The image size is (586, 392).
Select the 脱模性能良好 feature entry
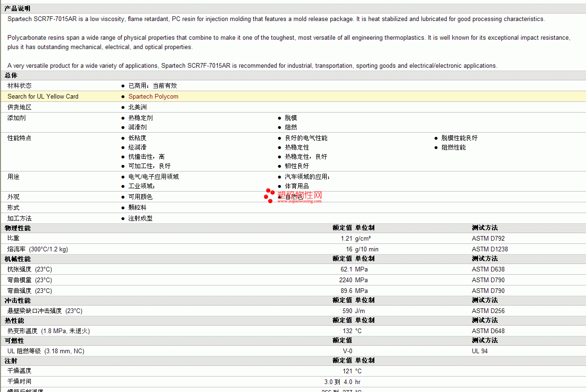[460, 138]
